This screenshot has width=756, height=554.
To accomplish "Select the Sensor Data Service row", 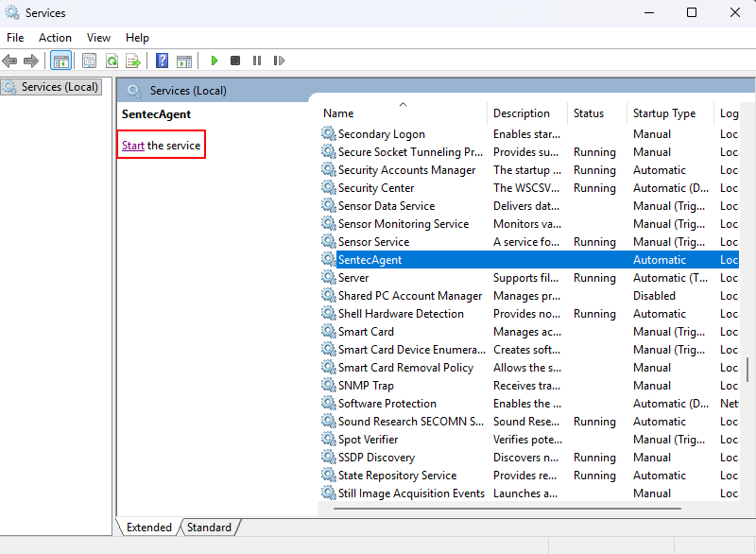I will coord(530,206).
